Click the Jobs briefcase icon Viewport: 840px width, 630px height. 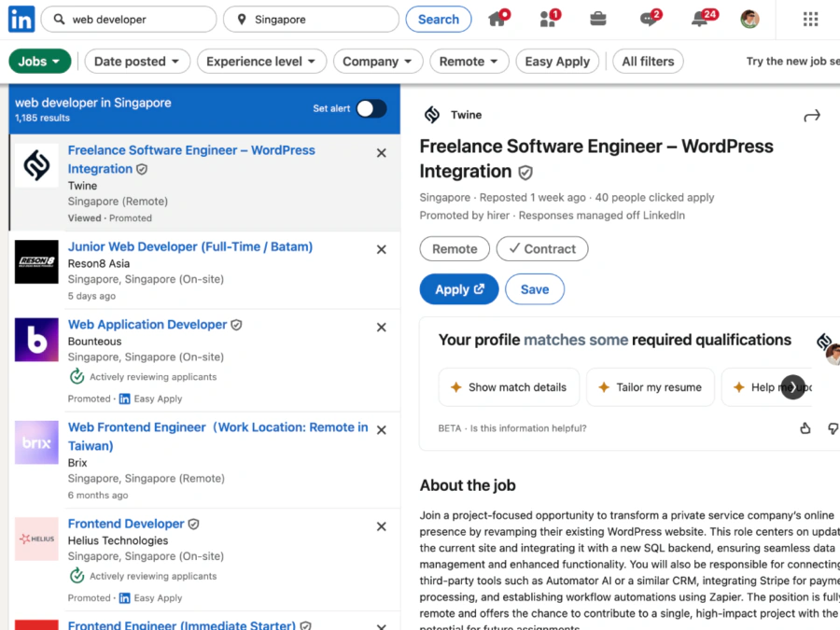(597, 19)
